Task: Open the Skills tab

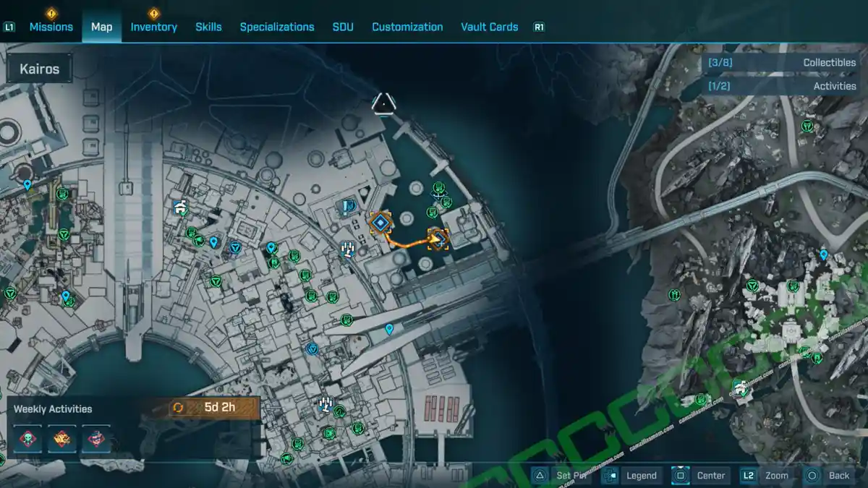Action: click(x=208, y=27)
